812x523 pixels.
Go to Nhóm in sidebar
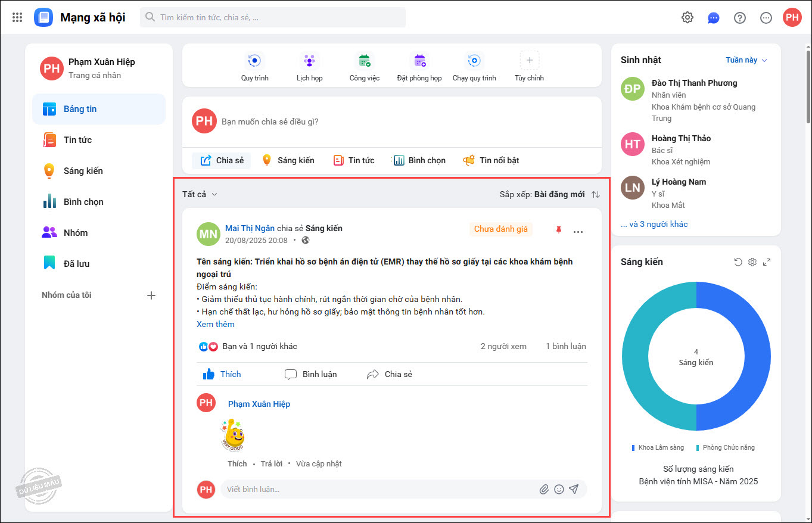[x=99, y=233]
